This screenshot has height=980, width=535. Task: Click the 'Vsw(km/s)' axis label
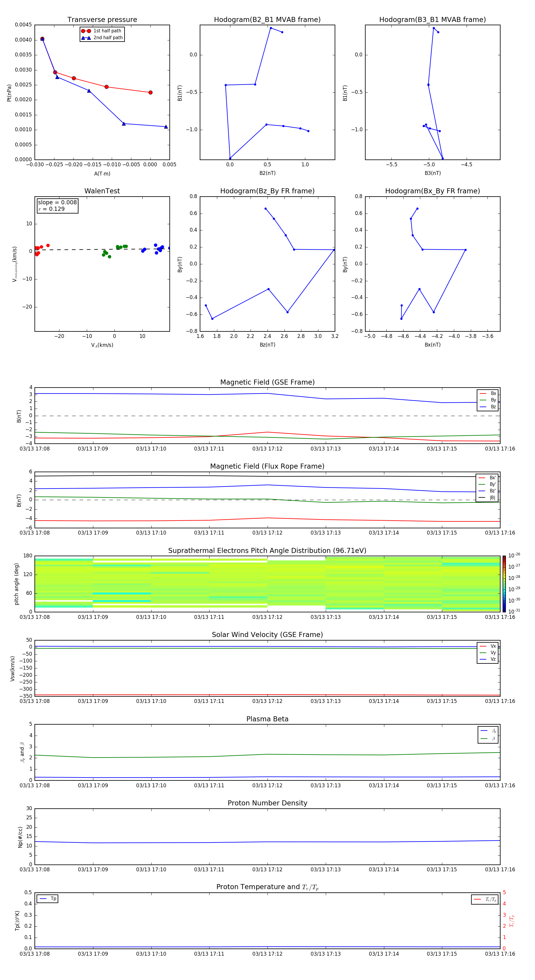click(x=12, y=668)
